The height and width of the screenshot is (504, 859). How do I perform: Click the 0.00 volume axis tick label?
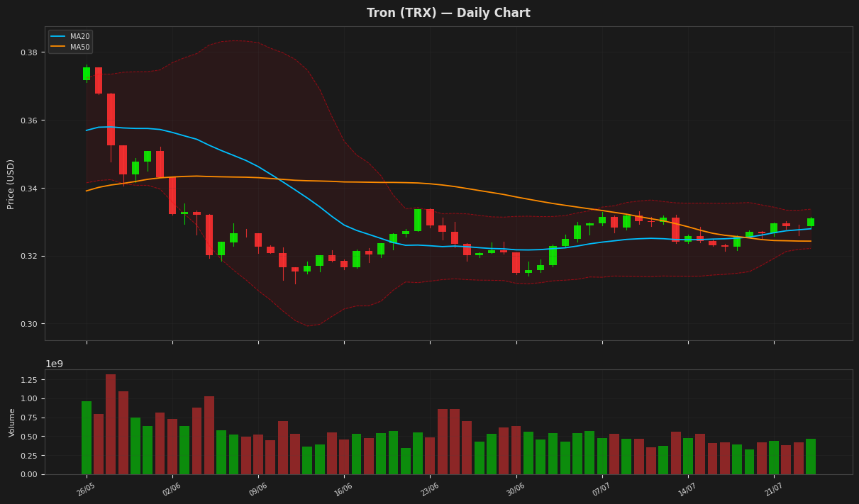(29, 474)
